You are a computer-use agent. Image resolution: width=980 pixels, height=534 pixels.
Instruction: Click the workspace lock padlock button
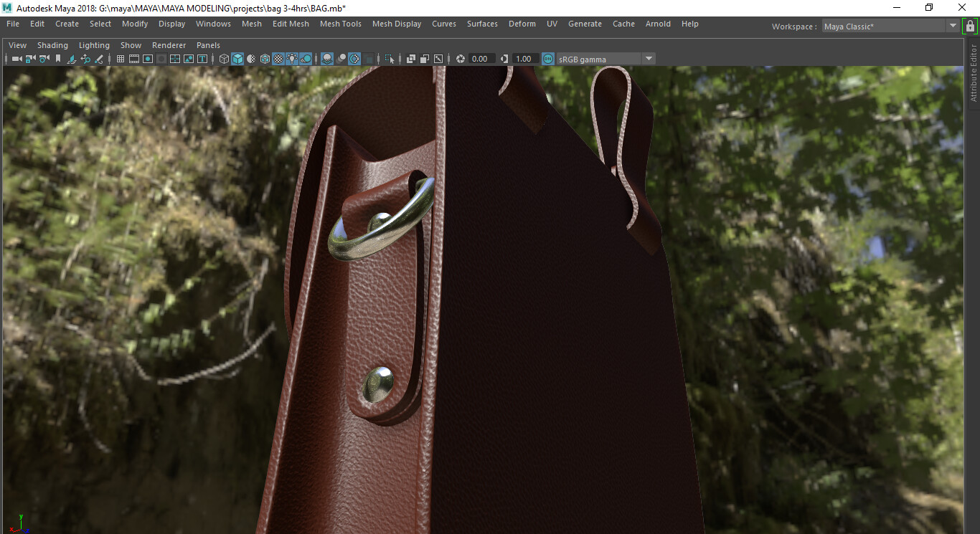pyautogui.click(x=971, y=26)
